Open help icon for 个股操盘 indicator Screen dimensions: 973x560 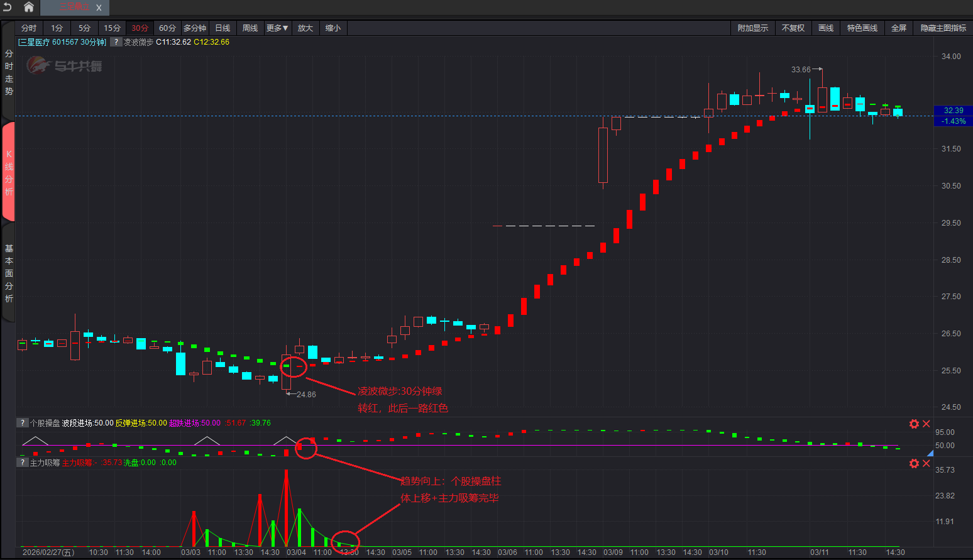[x=22, y=423]
